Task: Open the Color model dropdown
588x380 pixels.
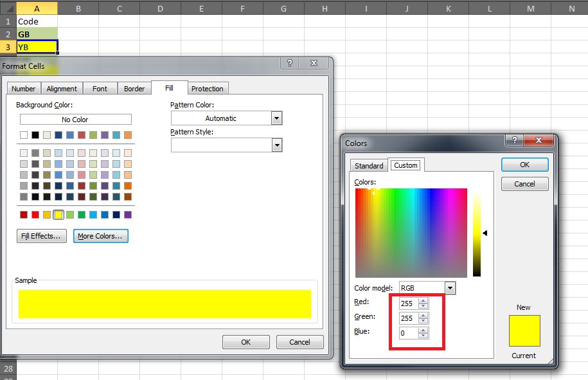Action: click(450, 288)
